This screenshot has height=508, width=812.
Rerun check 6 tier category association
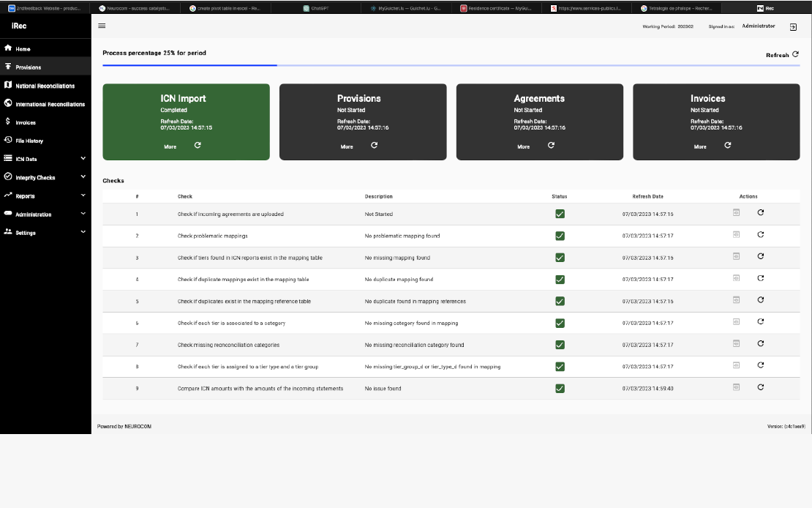click(x=760, y=321)
